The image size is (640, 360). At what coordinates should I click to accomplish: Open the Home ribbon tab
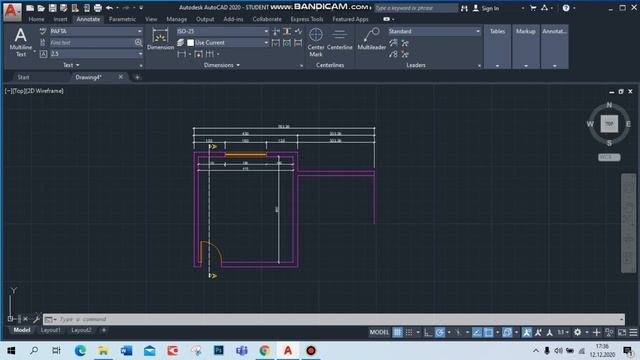(36, 19)
